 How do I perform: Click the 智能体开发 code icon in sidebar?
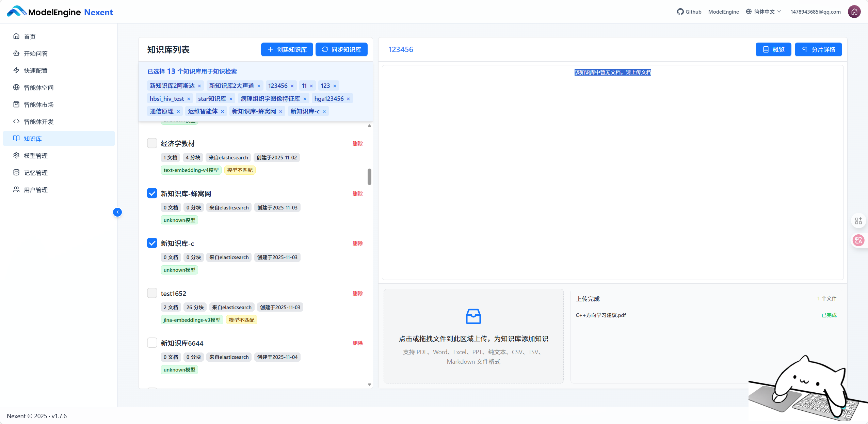coord(16,122)
